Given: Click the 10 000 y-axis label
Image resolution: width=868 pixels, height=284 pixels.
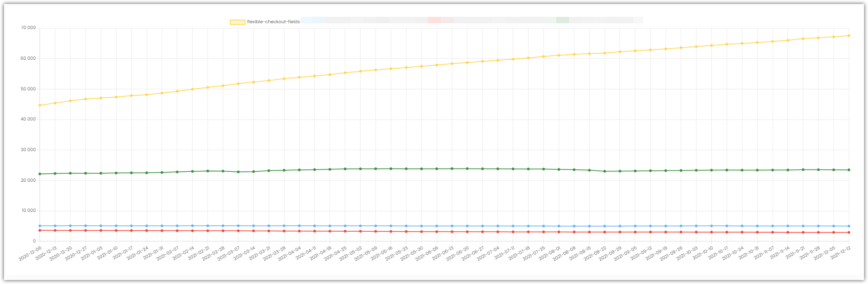Looking at the screenshot, I should (x=28, y=210).
